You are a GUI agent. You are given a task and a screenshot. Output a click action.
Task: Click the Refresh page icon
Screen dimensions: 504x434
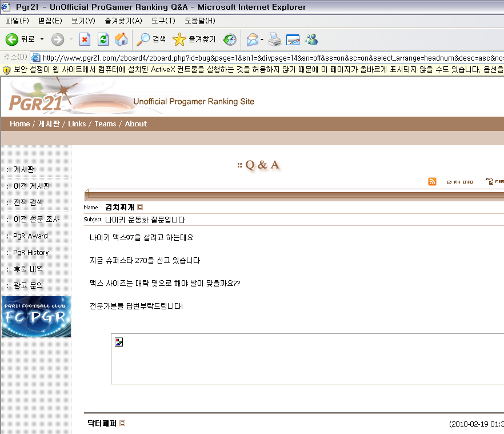pos(103,39)
